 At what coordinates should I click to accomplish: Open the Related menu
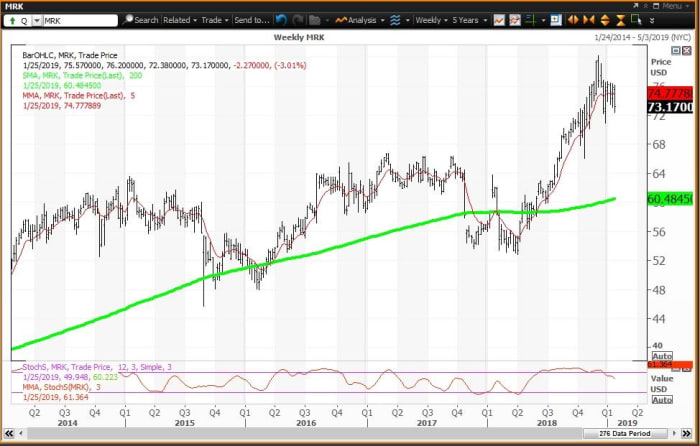coord(180,19)
